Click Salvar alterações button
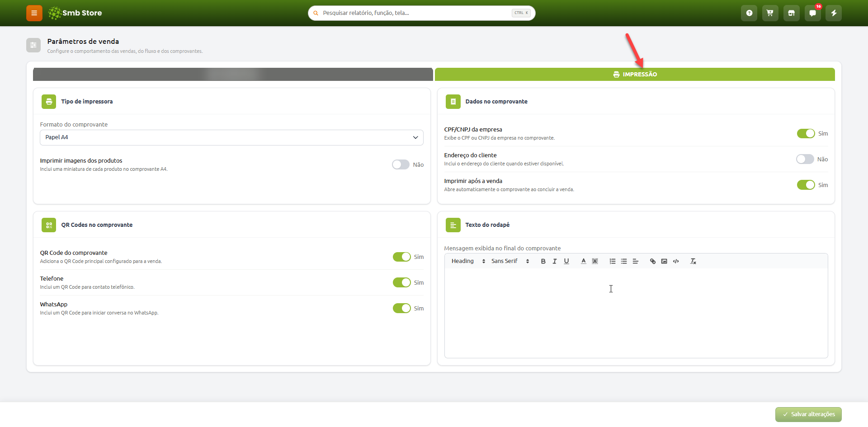868x427 pixels. 808,414
